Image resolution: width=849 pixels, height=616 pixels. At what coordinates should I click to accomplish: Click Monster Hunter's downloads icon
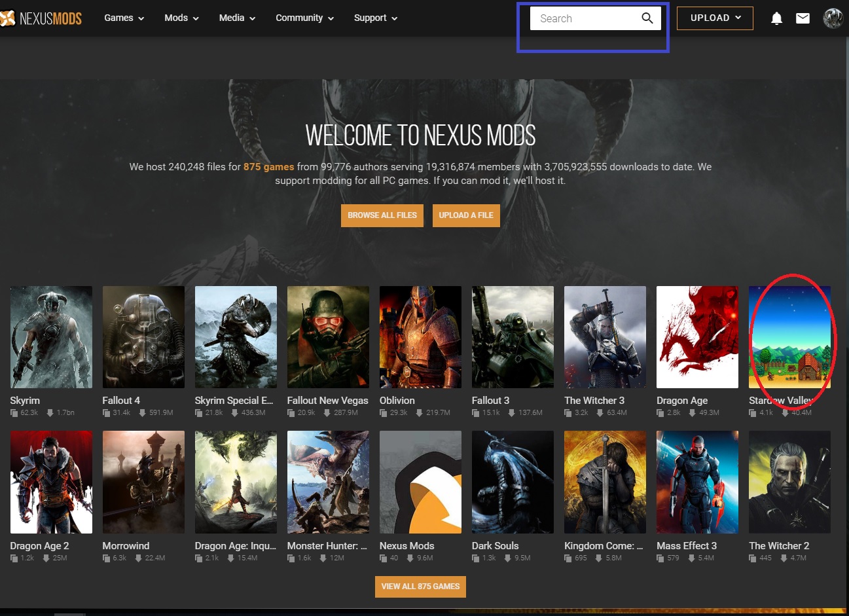click(x=323, y=558)
